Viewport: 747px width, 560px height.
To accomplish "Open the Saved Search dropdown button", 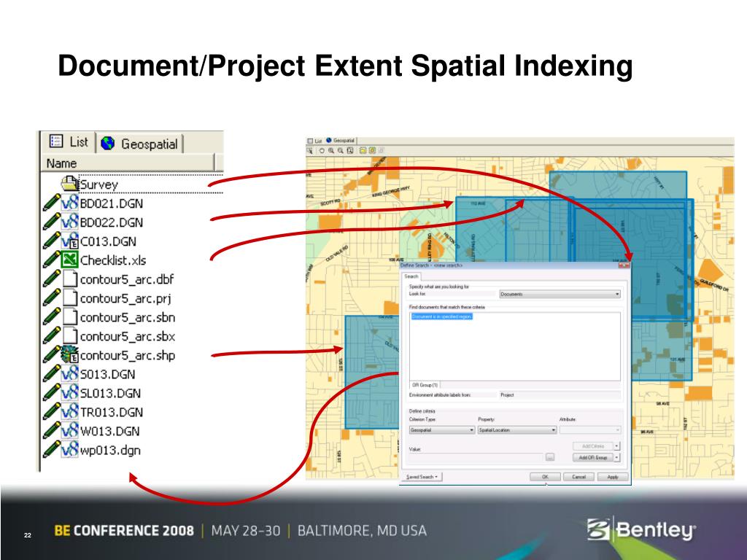I will pos(422,477).
